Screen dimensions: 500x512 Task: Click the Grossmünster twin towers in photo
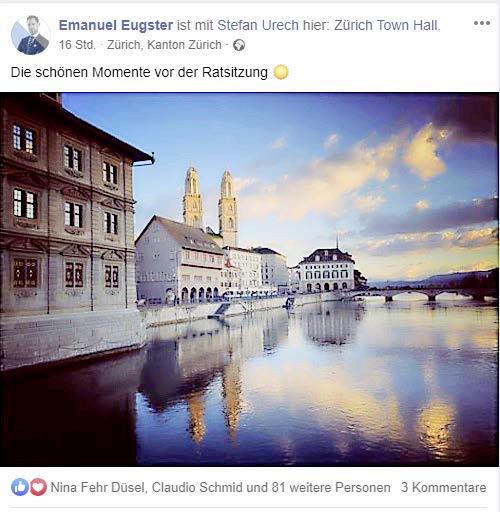tap(210, 207)
